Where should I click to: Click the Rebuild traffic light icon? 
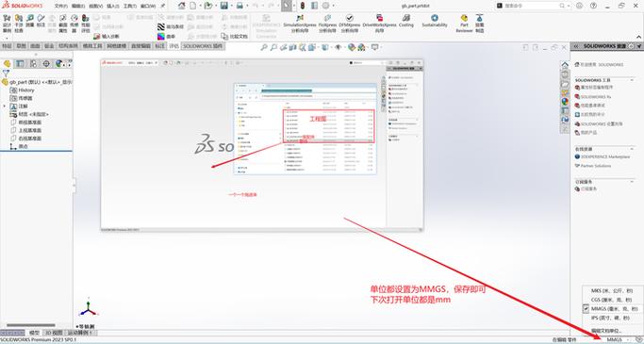303,6
